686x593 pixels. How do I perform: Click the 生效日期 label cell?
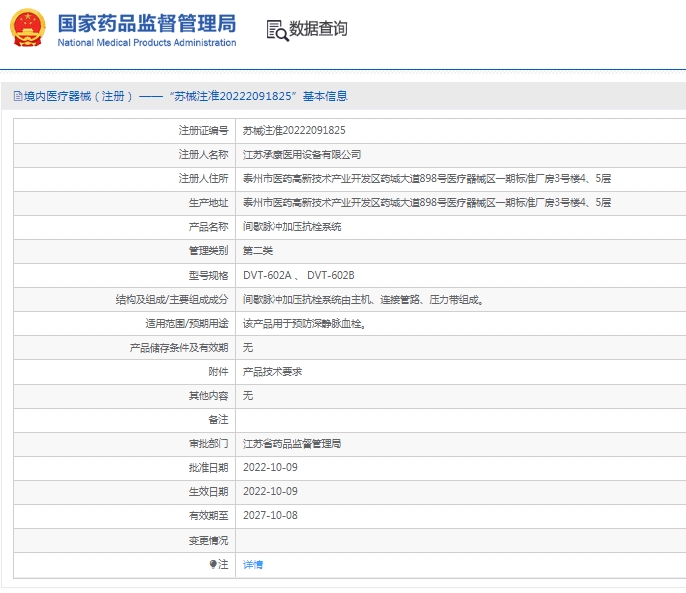click(x=125, y=492)
